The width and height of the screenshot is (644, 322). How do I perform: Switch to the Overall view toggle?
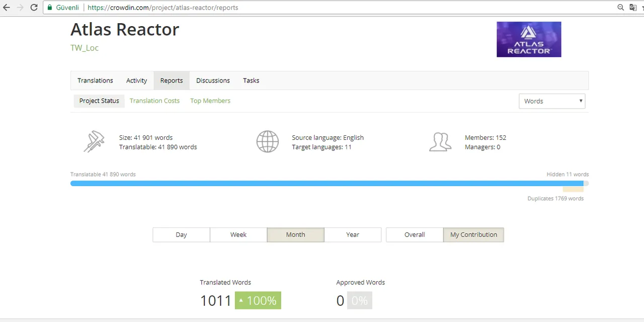click(415, 234)
